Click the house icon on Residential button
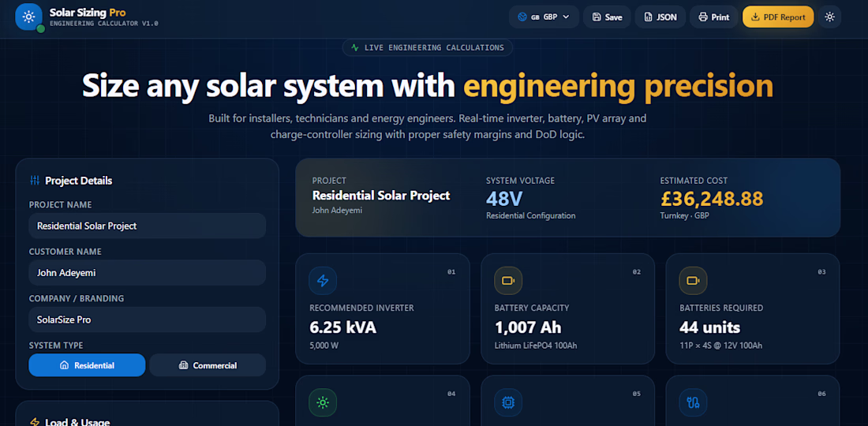The image size is (868, 426). coord(64,365)
